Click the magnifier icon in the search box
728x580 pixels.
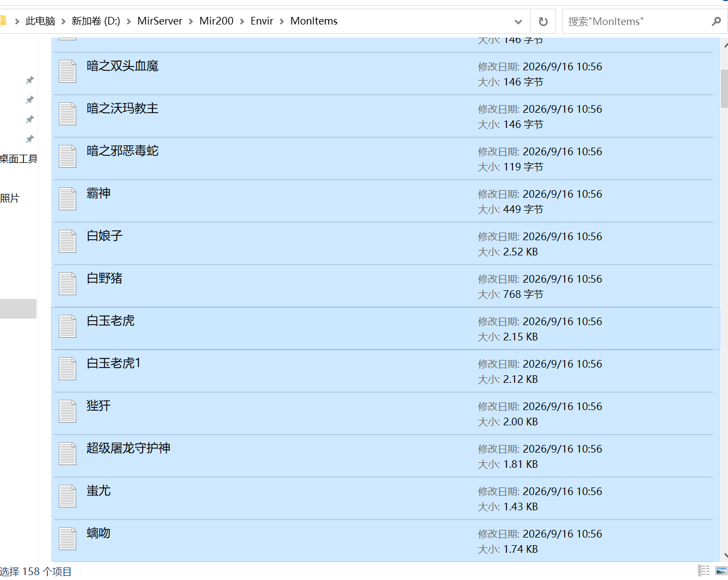(716, 21)
